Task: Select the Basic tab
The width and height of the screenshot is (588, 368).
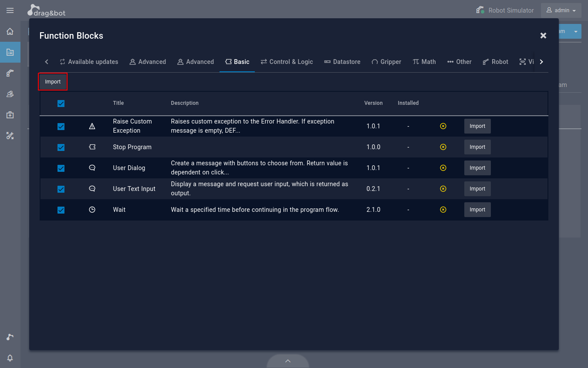Action: [237, 62]
